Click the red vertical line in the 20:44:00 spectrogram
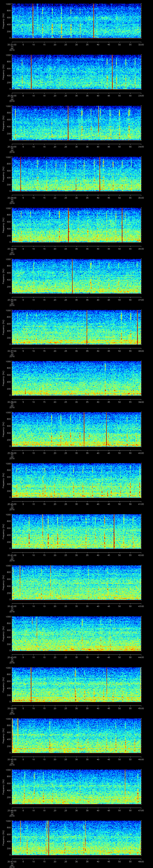This screenshot has height=868, width=153. pyautogui.click(x=31, y=685)
